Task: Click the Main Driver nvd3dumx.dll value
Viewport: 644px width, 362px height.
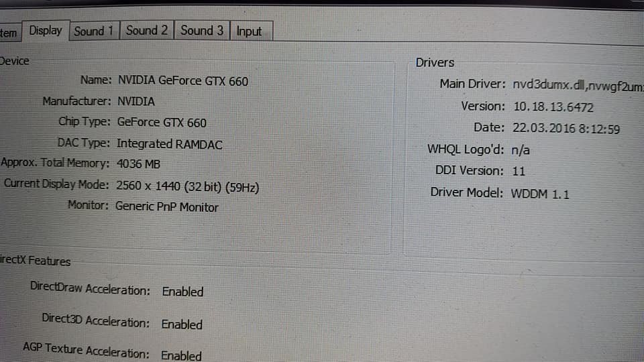Action: coord(578,86)
